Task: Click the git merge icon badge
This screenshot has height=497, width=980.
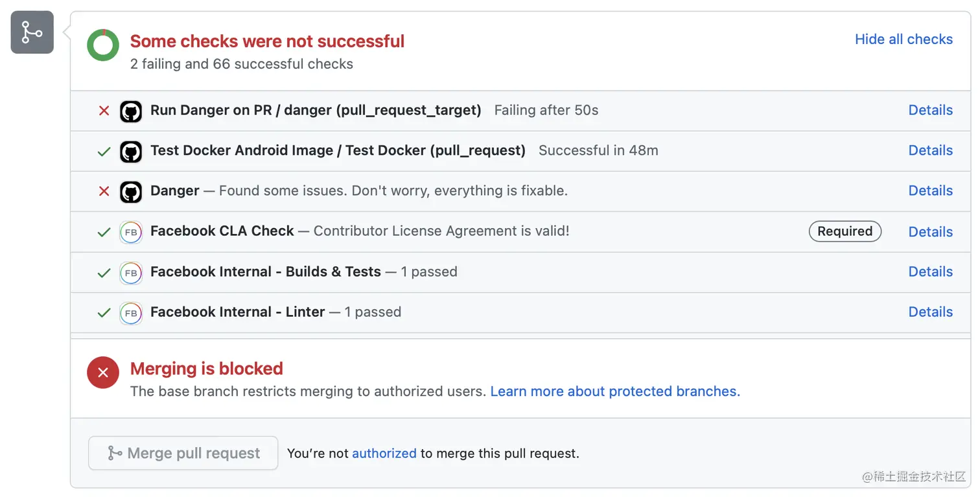Action: click(x=32, y=32)
